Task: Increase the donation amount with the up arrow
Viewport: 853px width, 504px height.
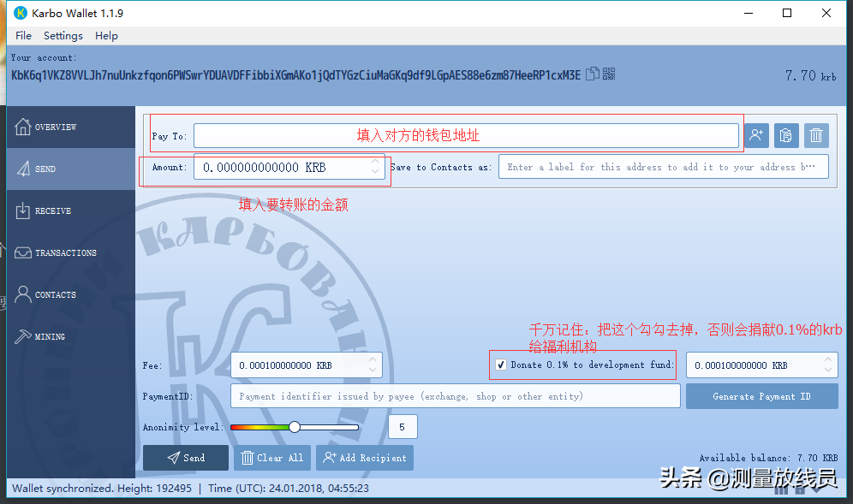Action: tap(828, 360)
